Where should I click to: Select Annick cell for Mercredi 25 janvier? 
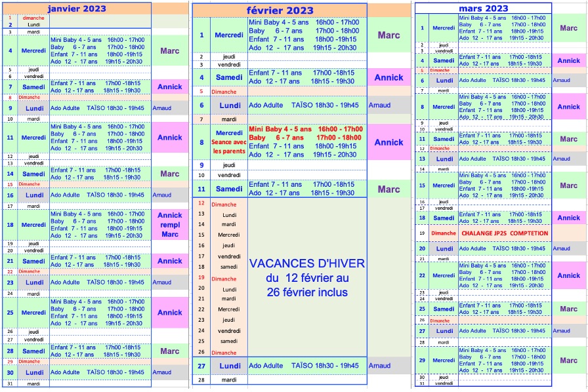tap(169, 313)
